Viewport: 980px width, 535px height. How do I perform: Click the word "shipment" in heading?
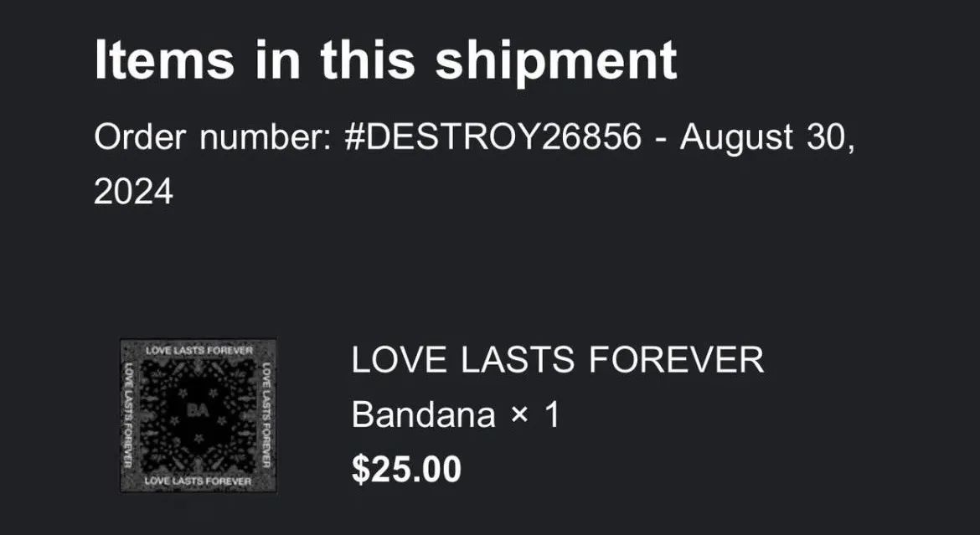554,60
